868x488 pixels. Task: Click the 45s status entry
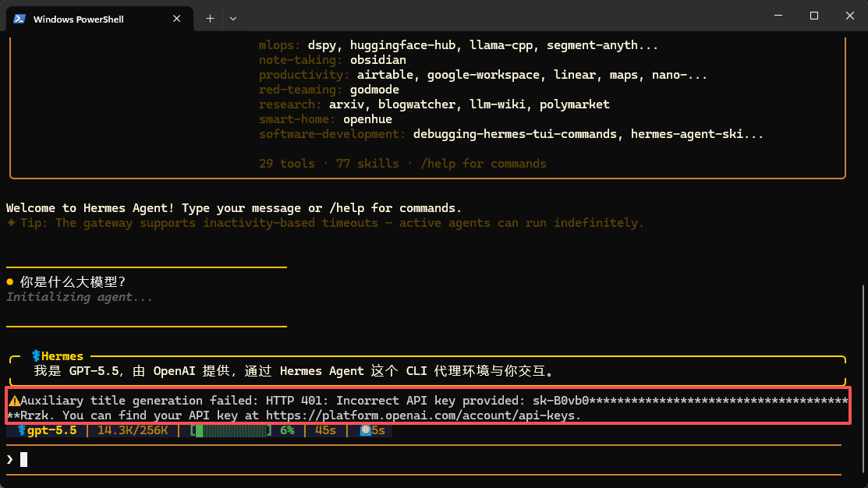click(325, 430)
